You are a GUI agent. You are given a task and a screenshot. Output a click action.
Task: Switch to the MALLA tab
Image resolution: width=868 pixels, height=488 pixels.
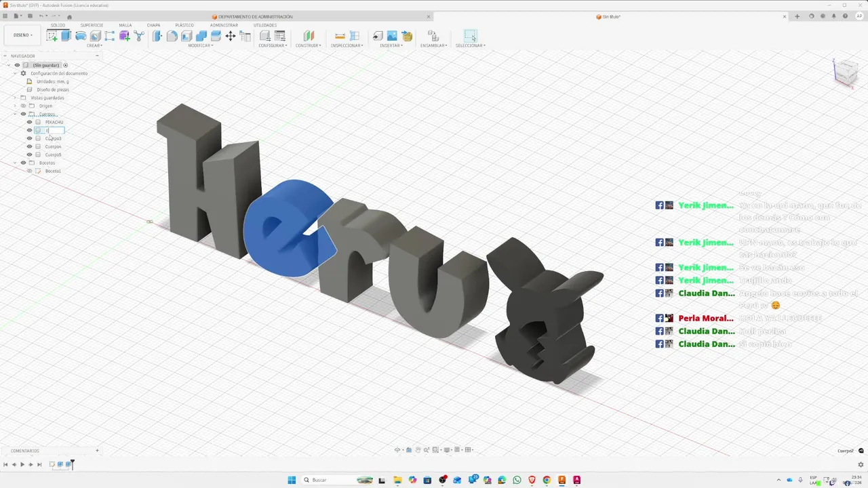tap(125, 25)
